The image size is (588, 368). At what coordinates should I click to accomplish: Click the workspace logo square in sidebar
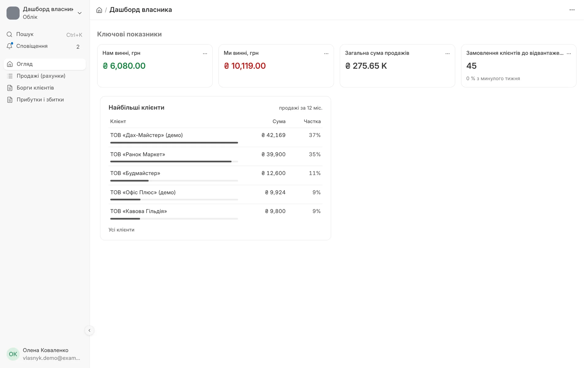[13, 13]
